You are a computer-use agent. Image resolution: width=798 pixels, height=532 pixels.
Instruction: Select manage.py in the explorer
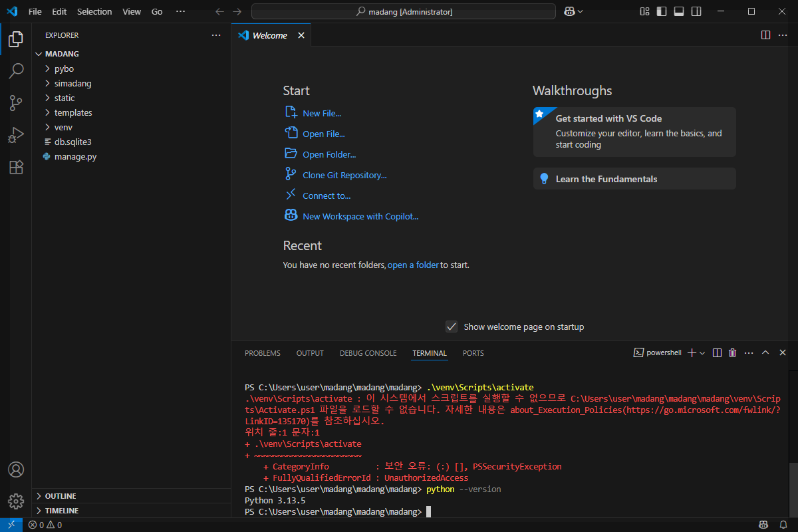130,156
